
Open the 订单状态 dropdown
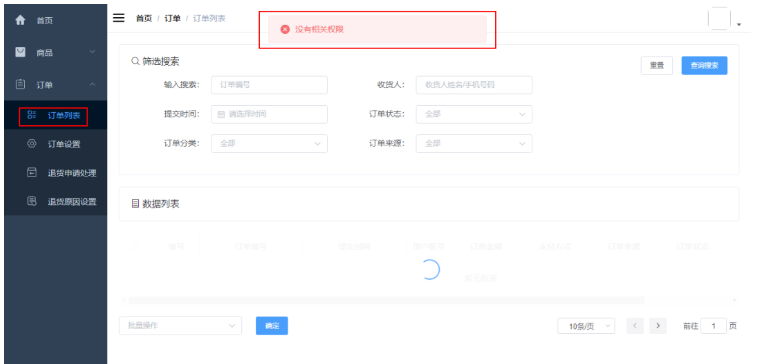(474, 114)
